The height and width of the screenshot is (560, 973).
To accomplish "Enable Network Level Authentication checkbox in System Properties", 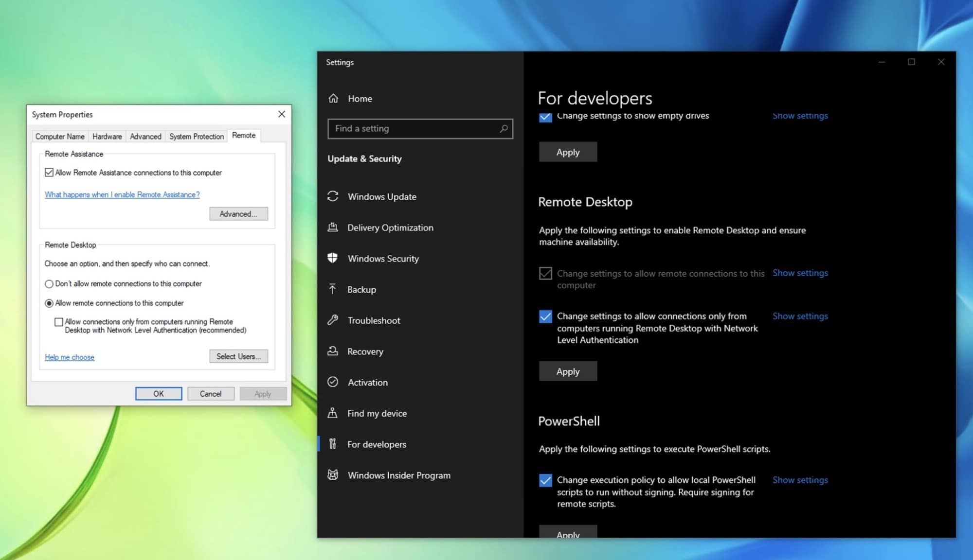I will (x=59, y=322).
